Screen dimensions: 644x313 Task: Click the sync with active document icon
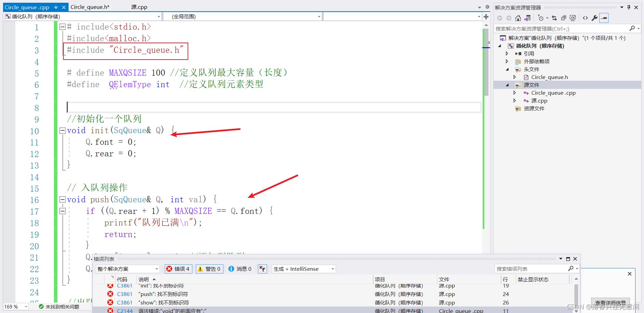pos(554,18)
